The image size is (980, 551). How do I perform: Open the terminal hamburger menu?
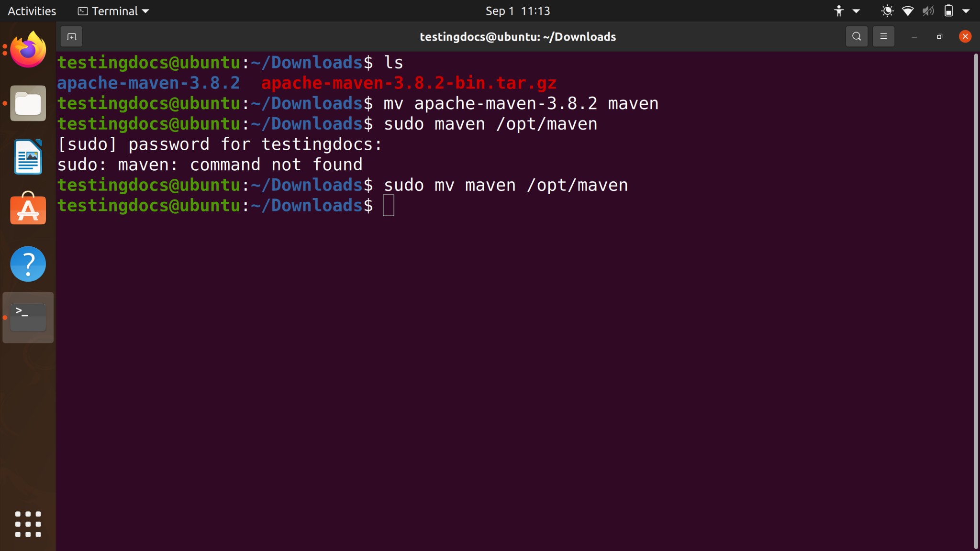click(883, 36)
